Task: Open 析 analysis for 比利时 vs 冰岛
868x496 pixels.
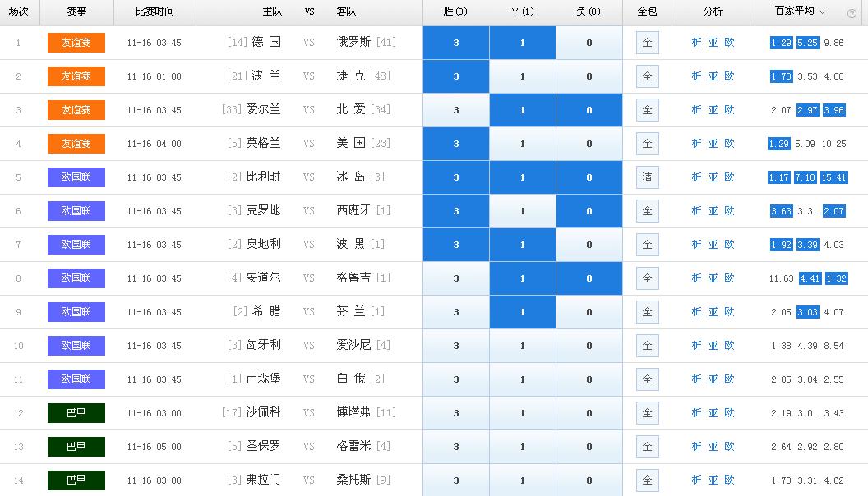Action: pos(696,177)
